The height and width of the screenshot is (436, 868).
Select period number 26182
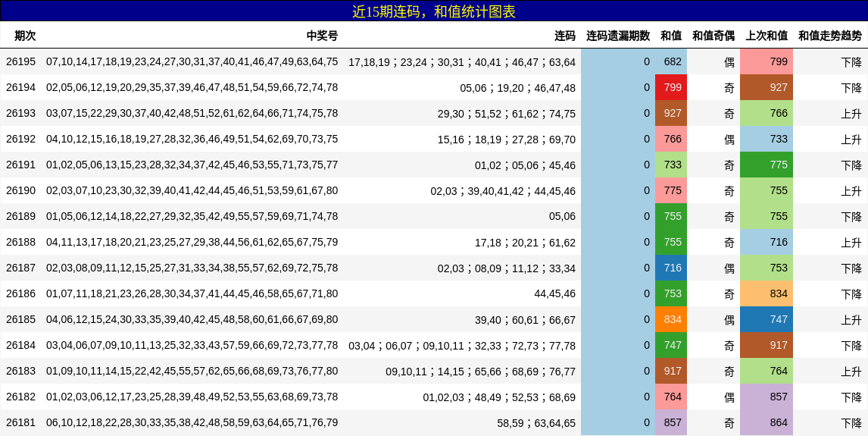20,397
